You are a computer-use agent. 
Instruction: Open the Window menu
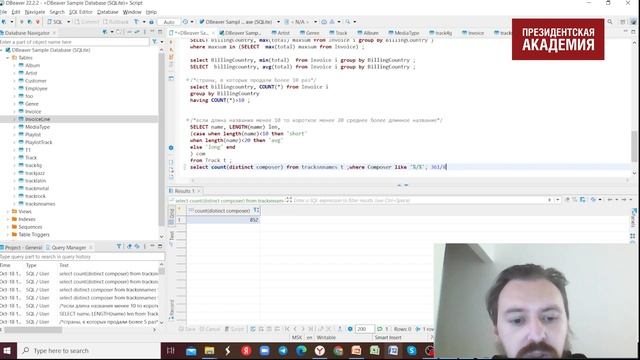[x=132, y=12]
